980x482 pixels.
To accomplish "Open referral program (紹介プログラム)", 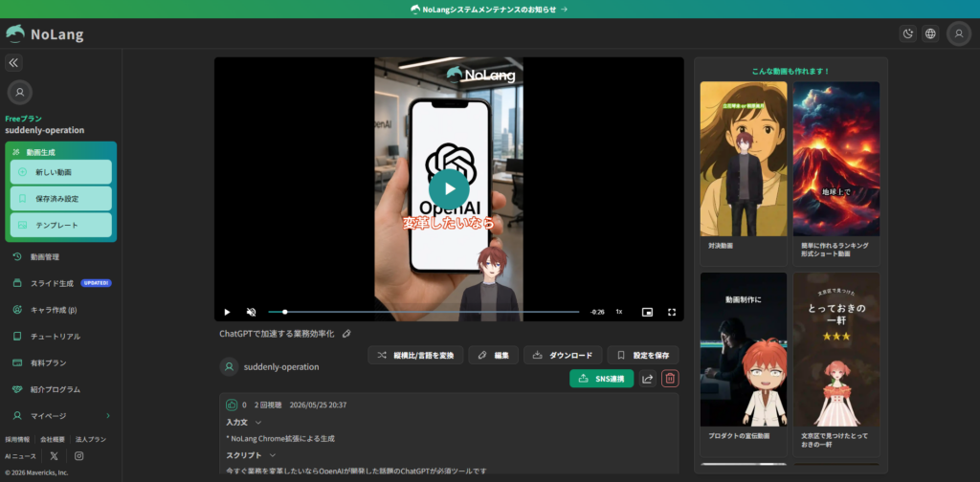I will click(60, 389).
